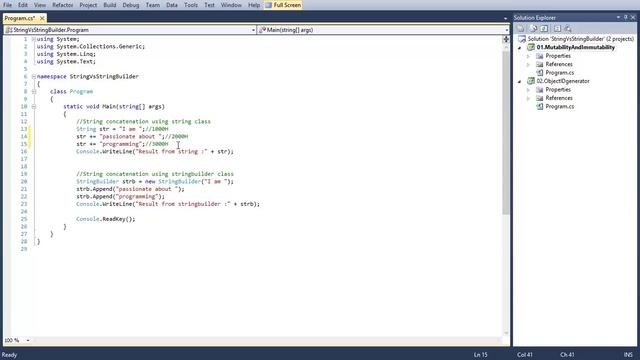Image resolution: width=640 pixels, height=360 pixels.
Task: Open Solution Explorer window position menu arrow
Action: pyautogui.click(x=618, y=18)
